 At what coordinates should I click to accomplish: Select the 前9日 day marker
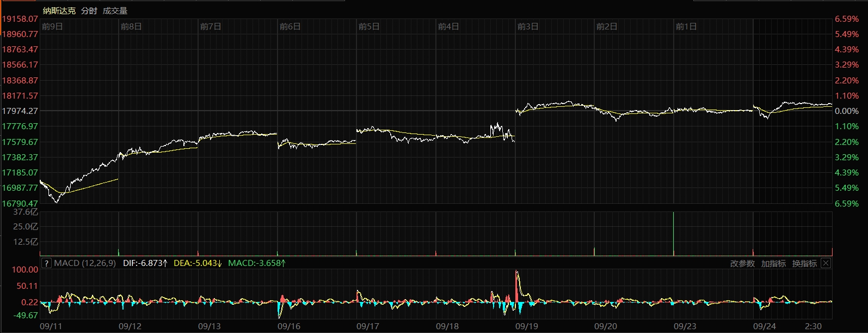tap(52, 27)
